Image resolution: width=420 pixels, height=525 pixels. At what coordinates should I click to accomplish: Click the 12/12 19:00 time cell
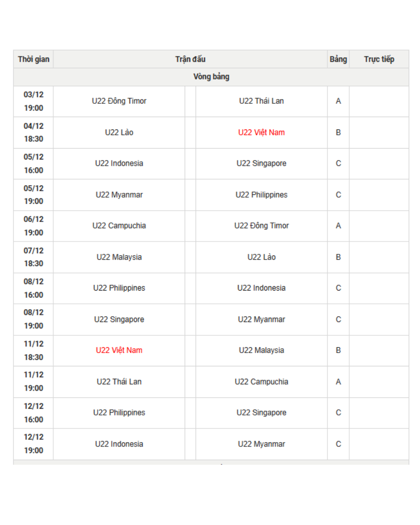(x=33, y=444)
